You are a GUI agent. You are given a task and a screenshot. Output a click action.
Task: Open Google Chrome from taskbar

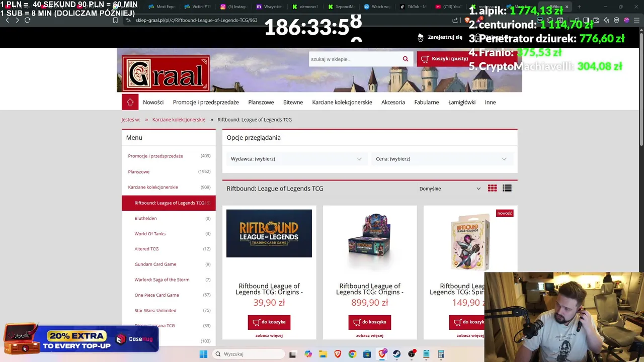[x=352, y=354]
